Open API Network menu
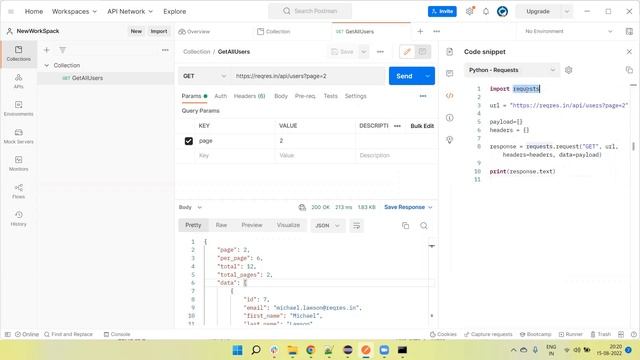The width and height of the screenshot is (640, 360). (x=130, y=11)
